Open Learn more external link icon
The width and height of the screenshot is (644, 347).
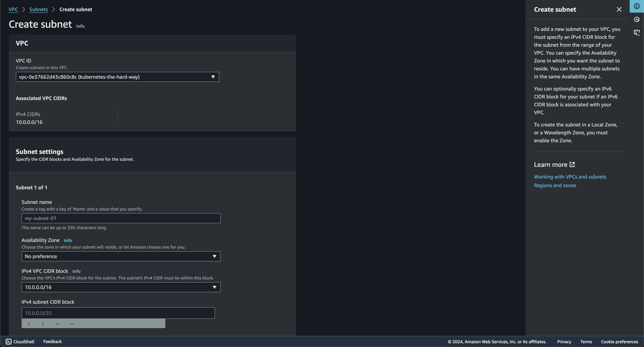(572, 165)
